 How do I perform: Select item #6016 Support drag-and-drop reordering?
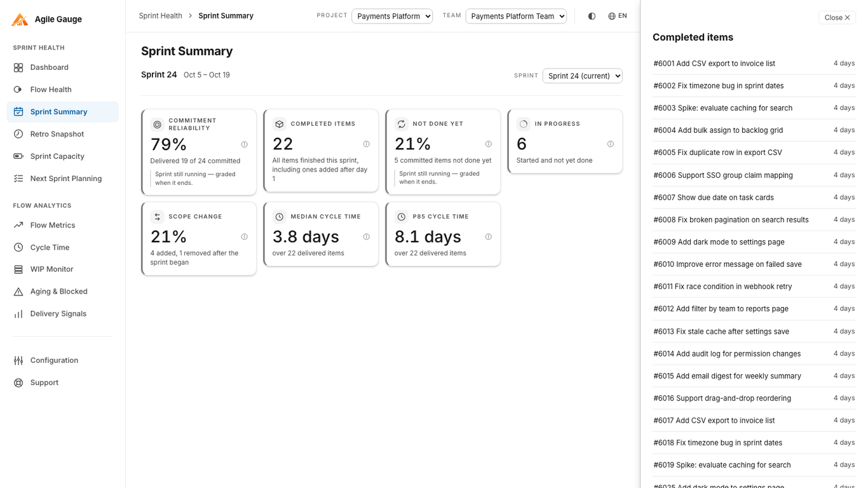pyautogui.click(x=754, y=398)
